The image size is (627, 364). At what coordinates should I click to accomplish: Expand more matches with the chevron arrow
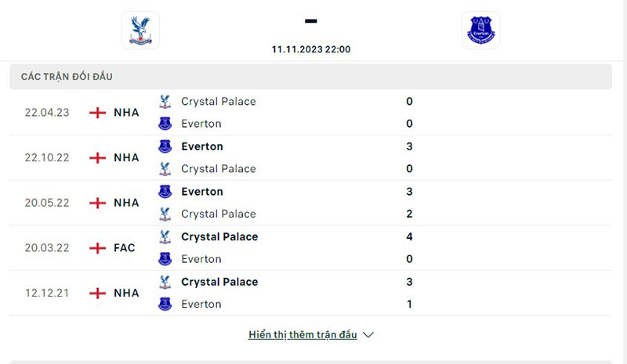(x=368, y=335)
